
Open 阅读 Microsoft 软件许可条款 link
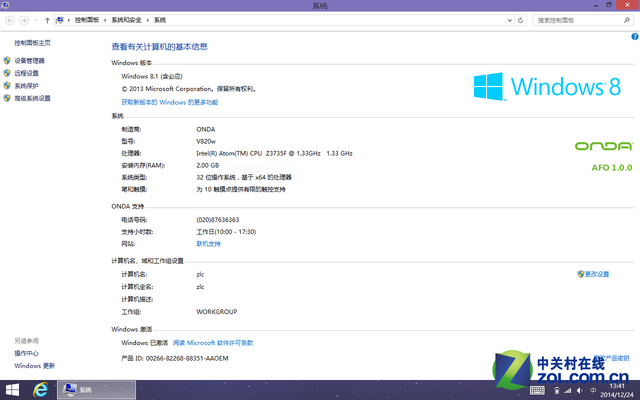click(x=213, y=343)
